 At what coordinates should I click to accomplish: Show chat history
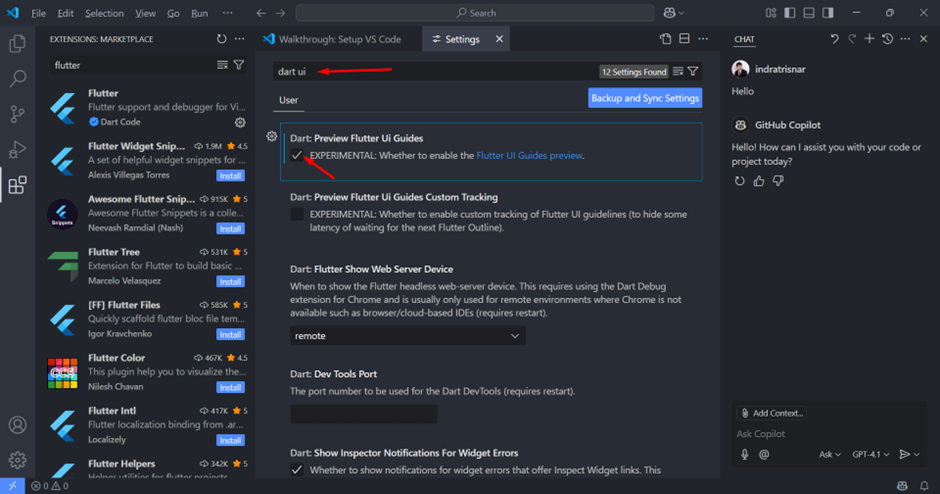[888, 39]
